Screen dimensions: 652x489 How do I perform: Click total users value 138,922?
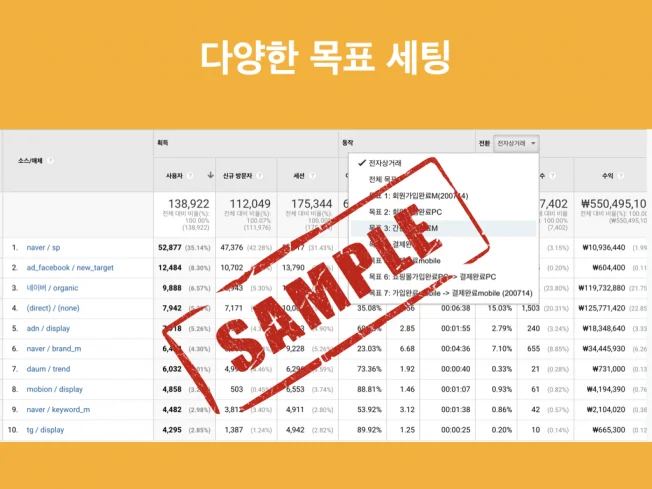click(188, 204)
